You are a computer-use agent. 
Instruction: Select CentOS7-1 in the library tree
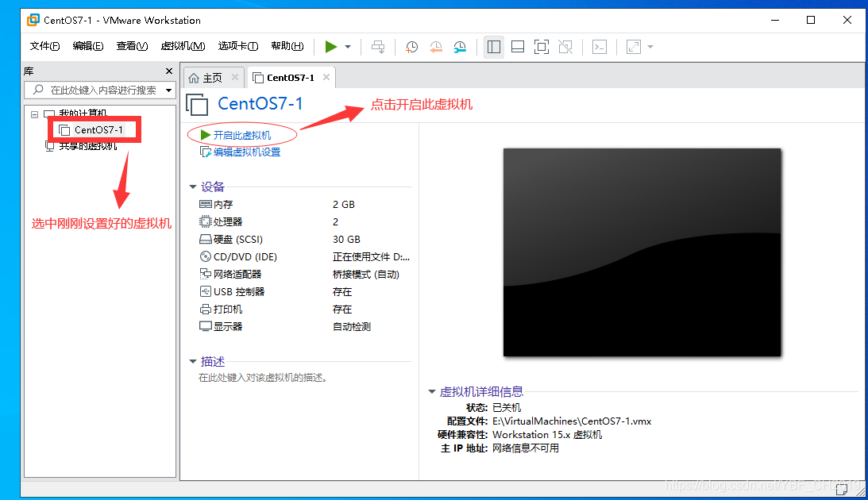(x=92, y=130)
